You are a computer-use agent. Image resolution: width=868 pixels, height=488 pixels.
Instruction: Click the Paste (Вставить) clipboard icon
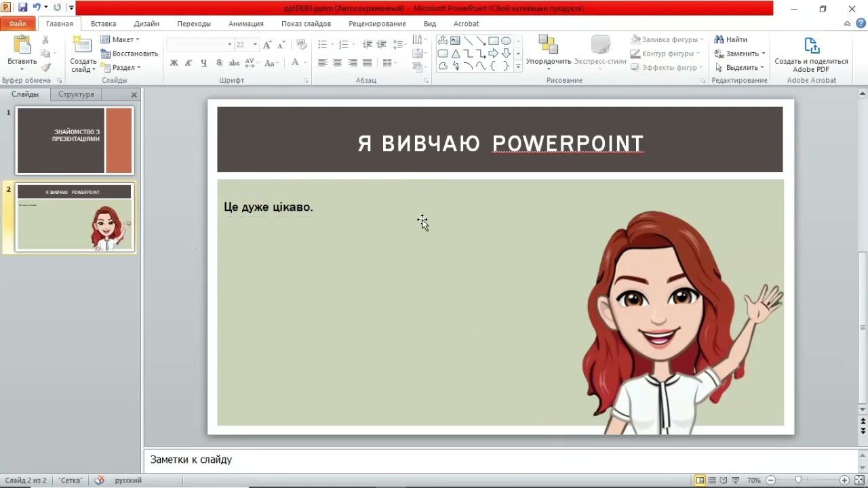(22, 46)
